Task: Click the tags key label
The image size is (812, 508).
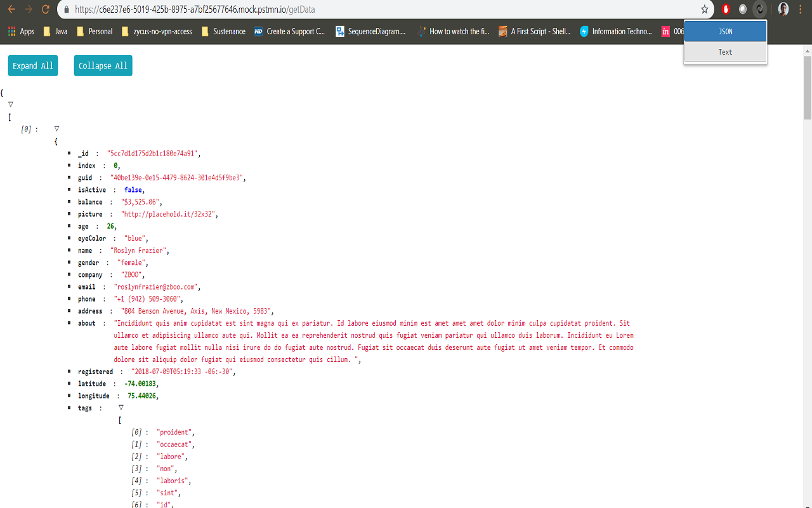Action: point(85,408)
